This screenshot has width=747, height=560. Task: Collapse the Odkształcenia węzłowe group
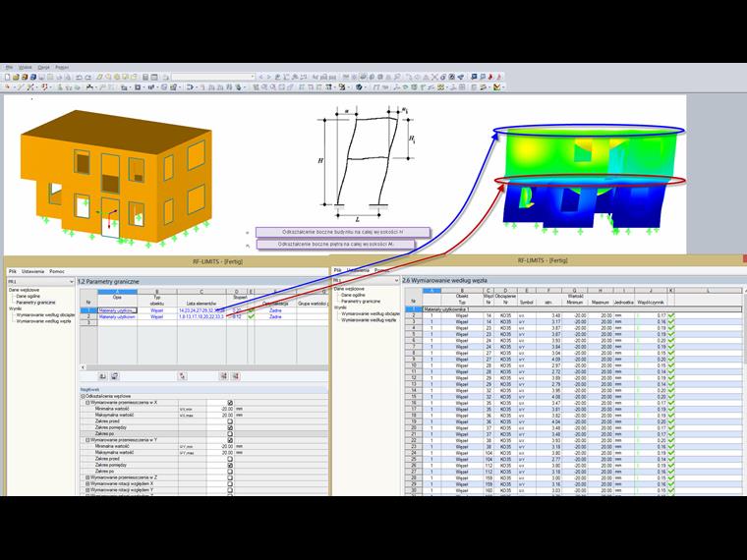point(83,396)
